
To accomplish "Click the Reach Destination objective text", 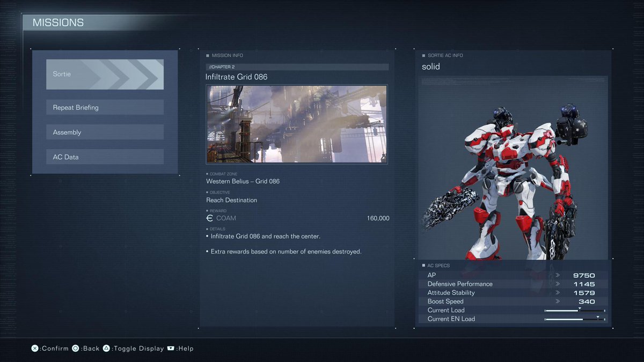I will tap(231, 200).
